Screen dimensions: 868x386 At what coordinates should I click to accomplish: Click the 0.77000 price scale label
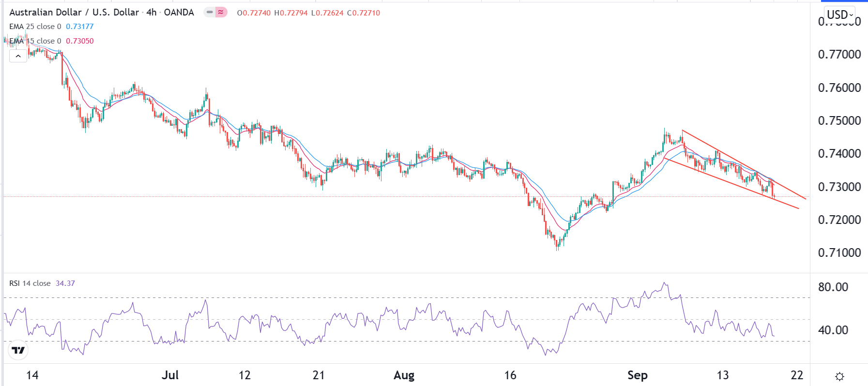[x=839, y=54]
